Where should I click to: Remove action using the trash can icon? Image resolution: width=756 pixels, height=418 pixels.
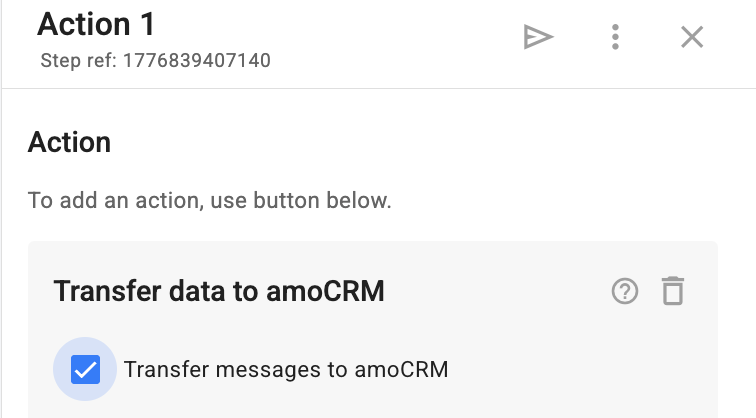[673, 291]
